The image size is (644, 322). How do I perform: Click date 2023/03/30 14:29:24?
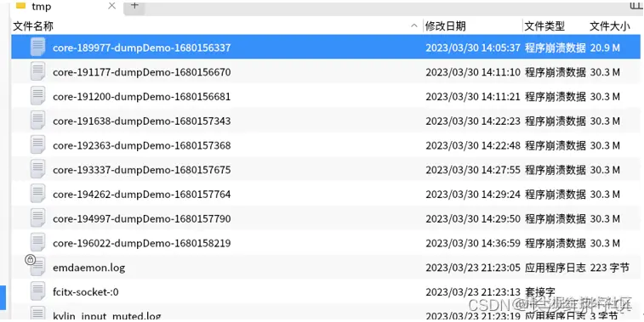click(473, 194)
